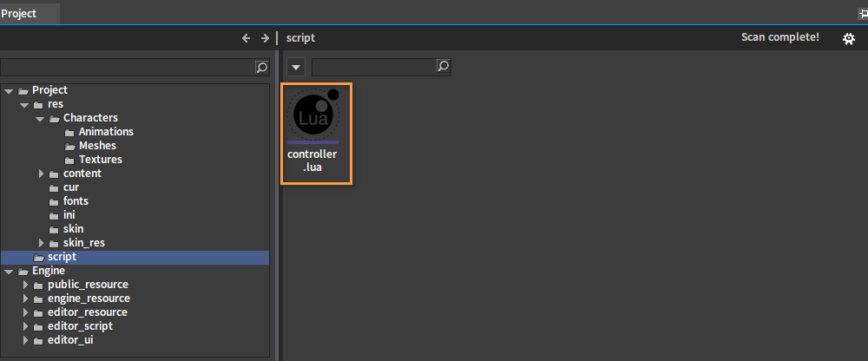Click the file search magnifier icon
Viewport: 868px width, 361px height.
pos(443,67)
